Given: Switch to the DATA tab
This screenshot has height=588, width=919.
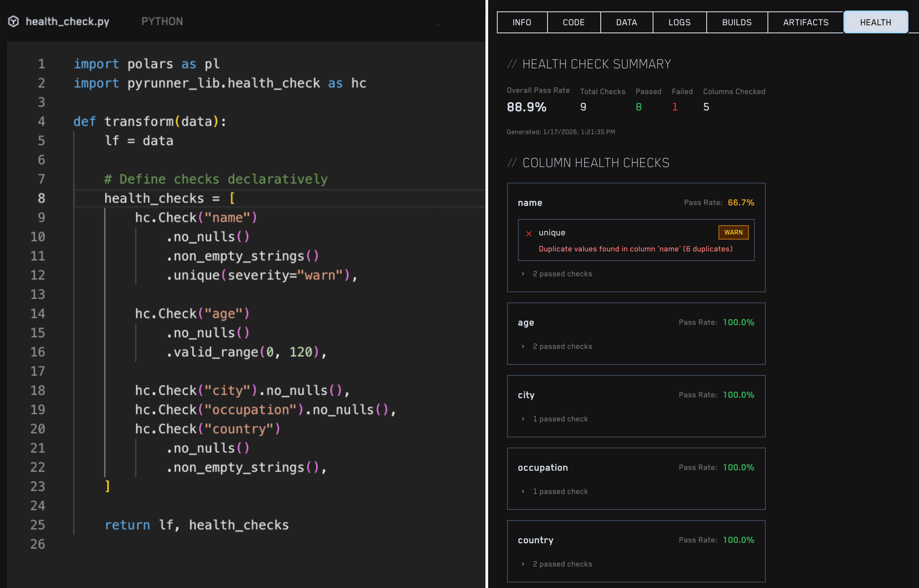Looking at the screenshot, I should [626, 22].
